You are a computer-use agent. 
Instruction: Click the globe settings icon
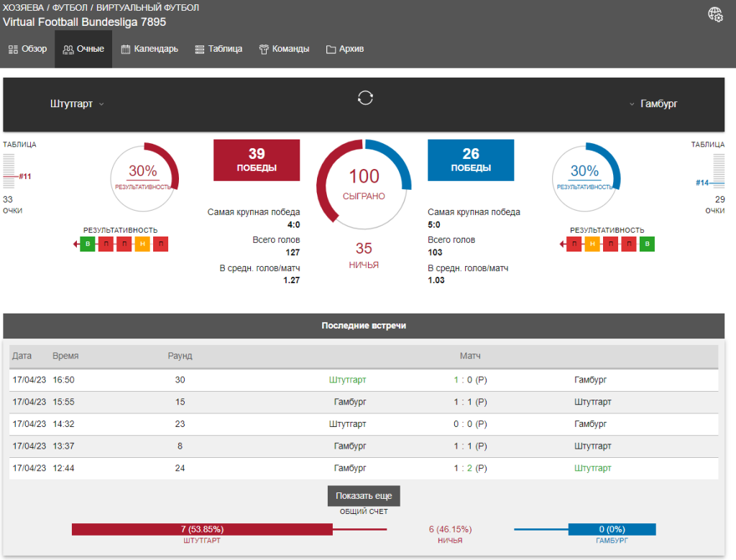pos(715,14)
